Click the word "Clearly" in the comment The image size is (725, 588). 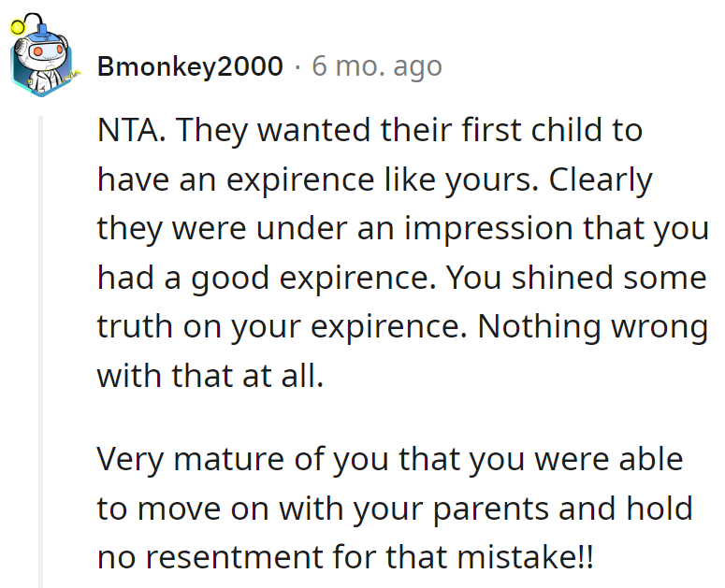pos(601,179)
